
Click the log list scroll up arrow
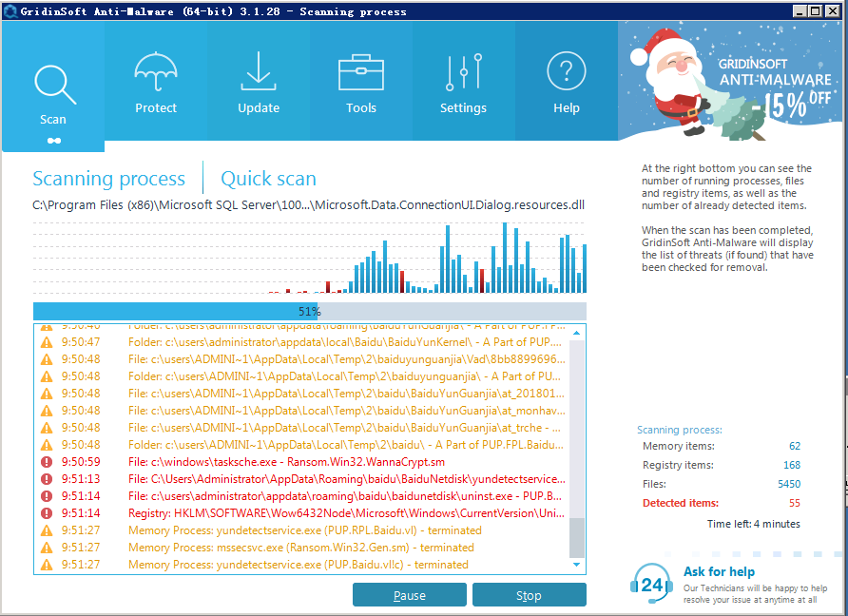[576, 333]
